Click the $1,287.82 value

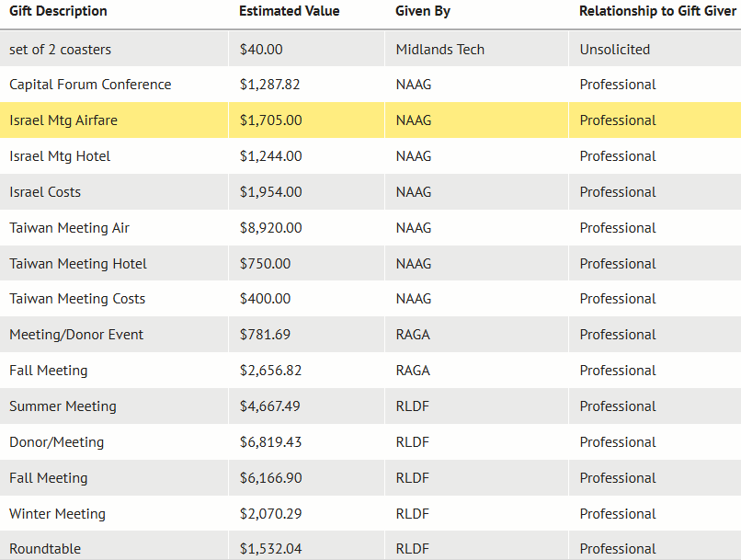270,84
